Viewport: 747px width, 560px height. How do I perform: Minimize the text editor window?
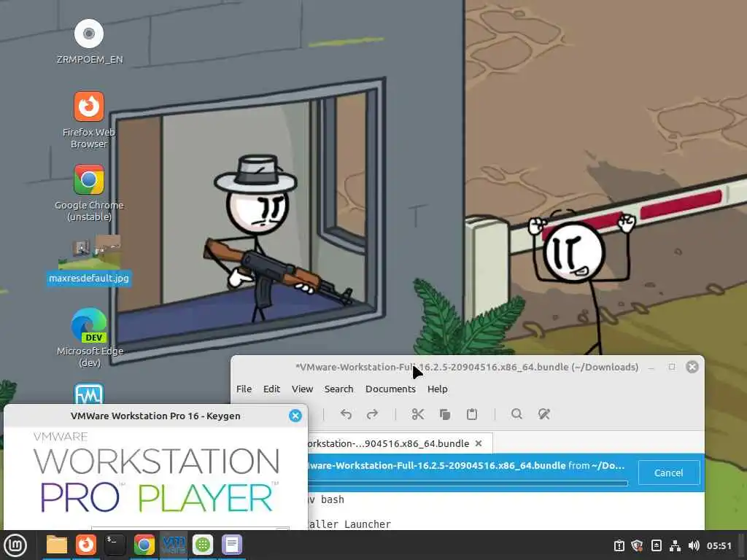tap(651, 367)
